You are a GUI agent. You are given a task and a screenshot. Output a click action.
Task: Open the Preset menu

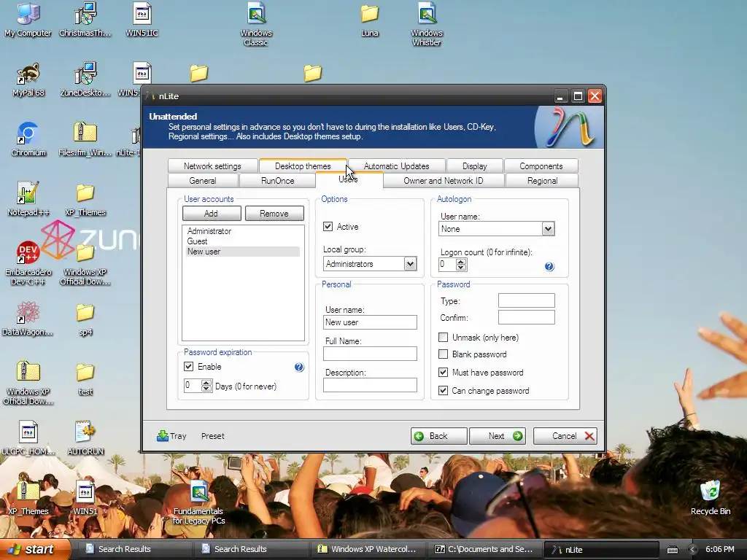[x=212, y=436]
